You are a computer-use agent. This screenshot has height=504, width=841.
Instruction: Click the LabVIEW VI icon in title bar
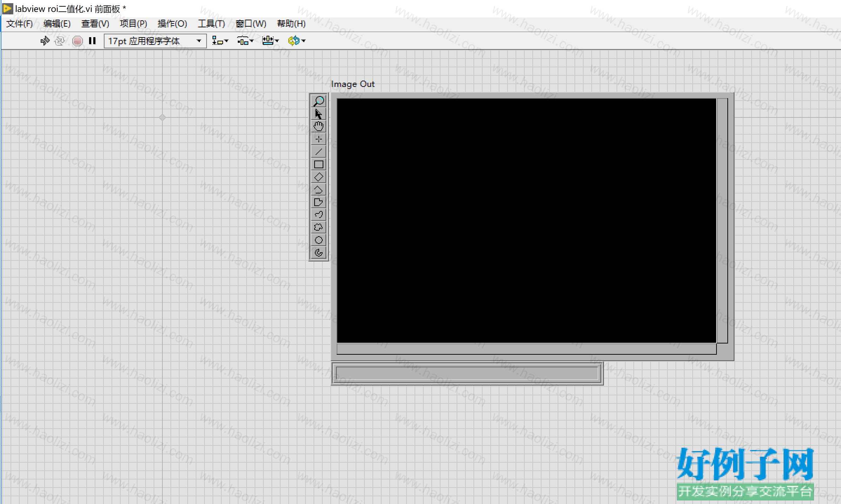click(x=8, y=8)
